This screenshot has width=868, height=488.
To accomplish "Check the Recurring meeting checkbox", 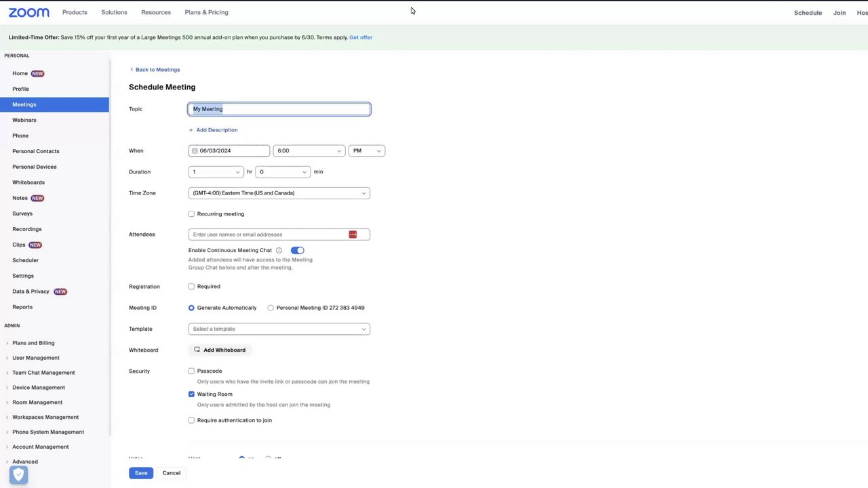I will point(191,214).
